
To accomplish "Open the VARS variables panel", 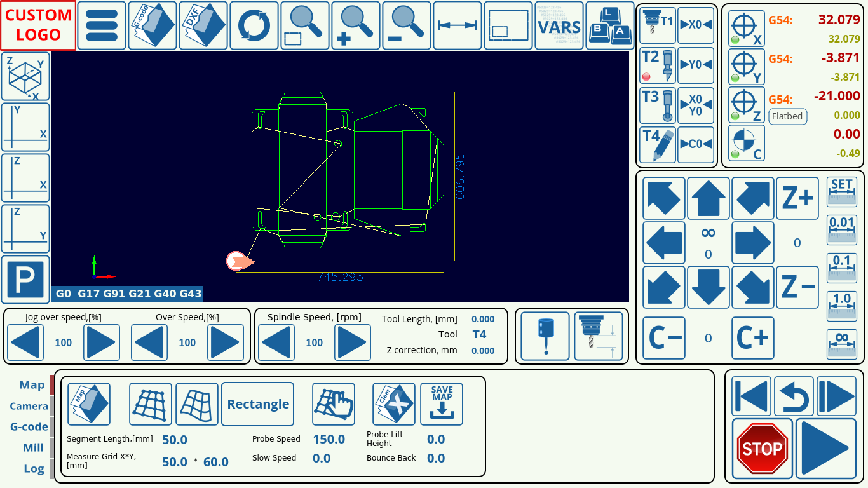I will point(559,25).
